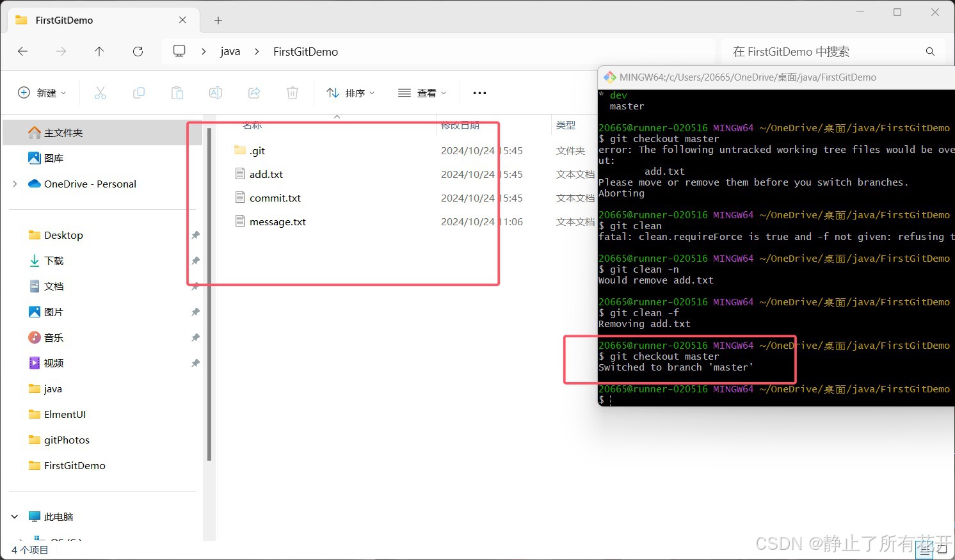This screenshot has height=560, width=955.
Task: Click the Paste toolbar icon
Action: [177, 93]
